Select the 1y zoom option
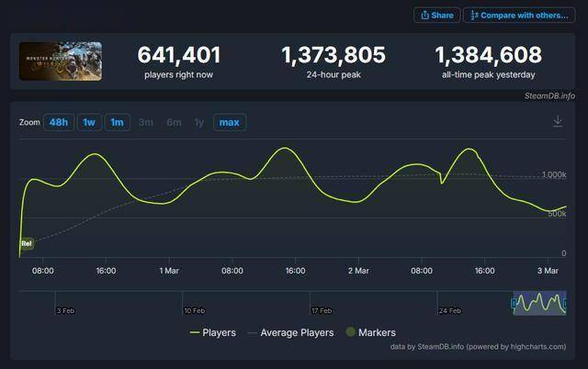 (x=199, y=122)
